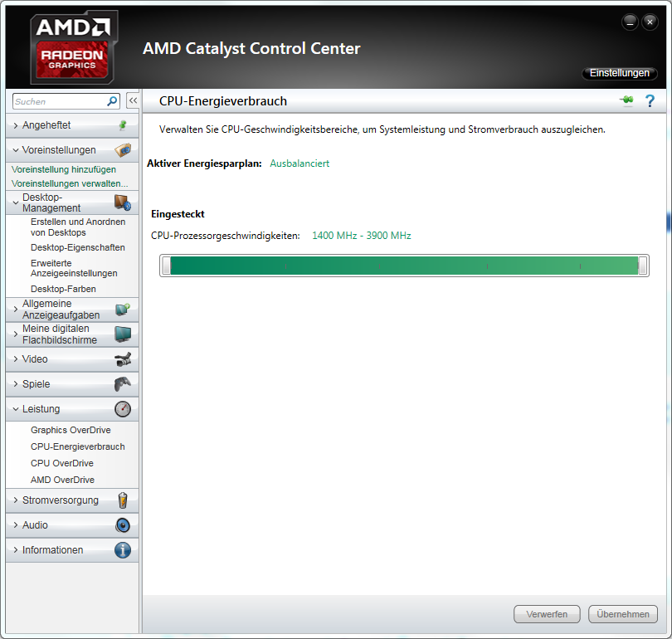Click the Stromversorgung battery icon
This screenshot has width=672, height=639.
123,500
